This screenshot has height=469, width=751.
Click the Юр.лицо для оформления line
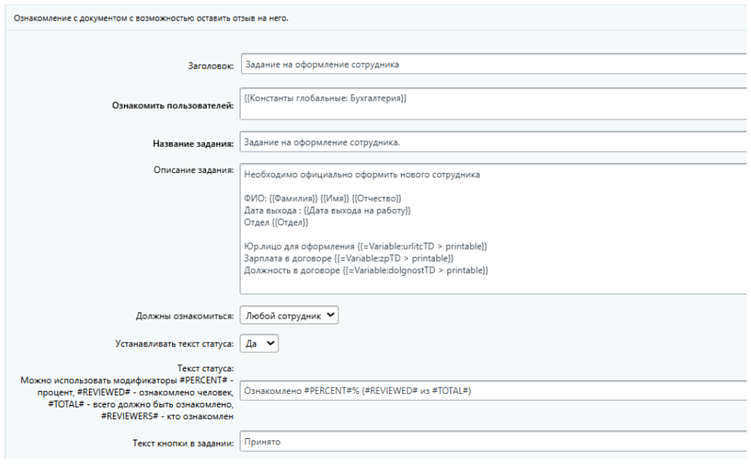pos(365,246)
